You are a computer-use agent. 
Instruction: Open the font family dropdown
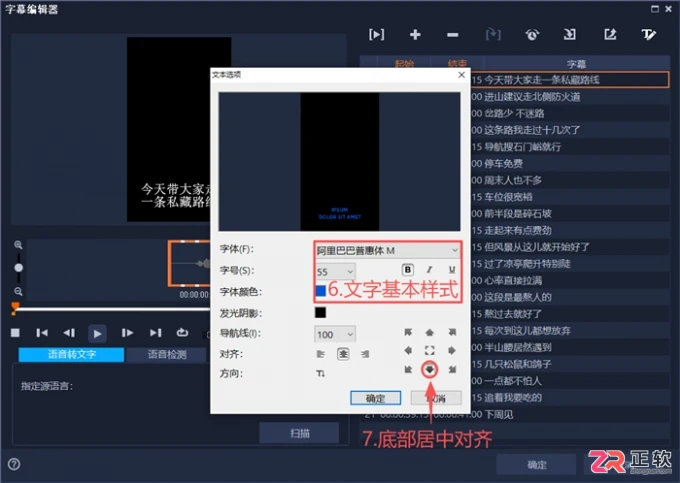coord(387,250)
